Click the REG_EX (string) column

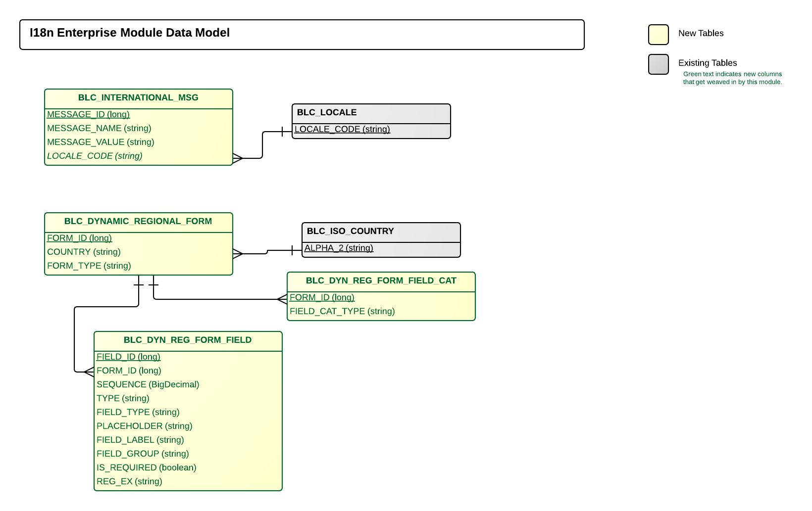point(129,482)
